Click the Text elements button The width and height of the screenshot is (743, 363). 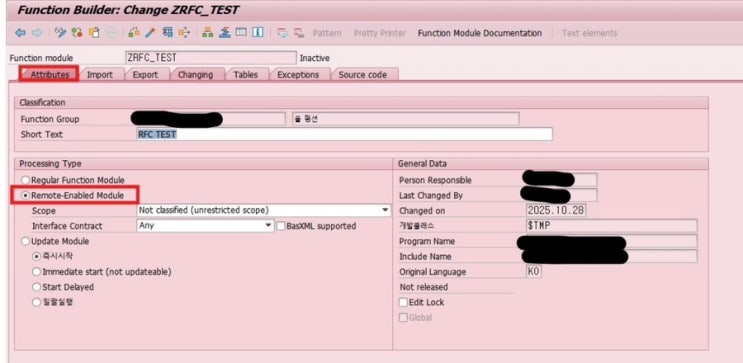pyautogui.click(x=589, y=33)
